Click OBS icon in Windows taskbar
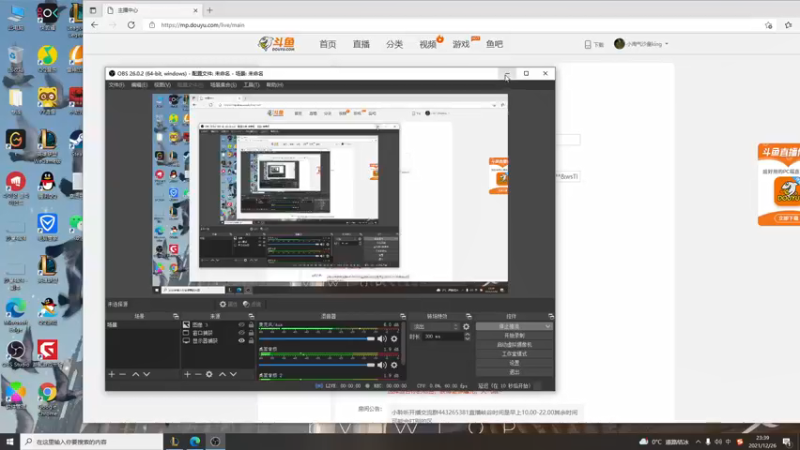 [215, 441]
